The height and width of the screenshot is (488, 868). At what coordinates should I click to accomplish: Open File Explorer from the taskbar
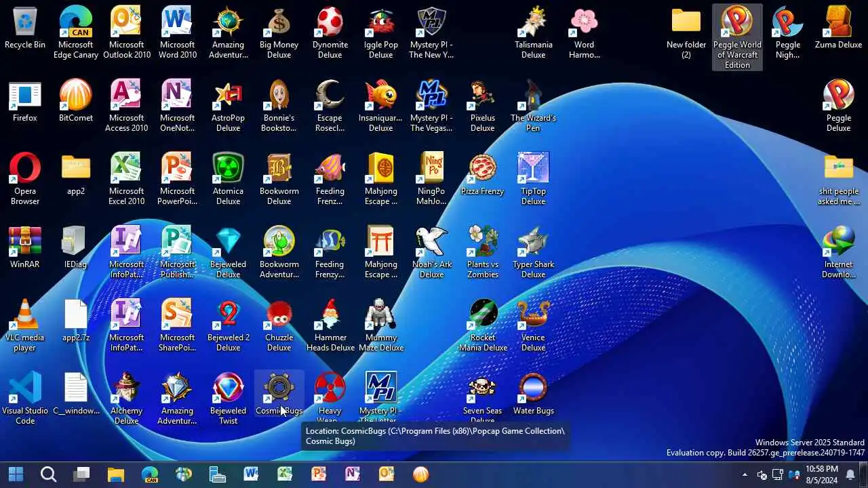[x=116, y=474]
